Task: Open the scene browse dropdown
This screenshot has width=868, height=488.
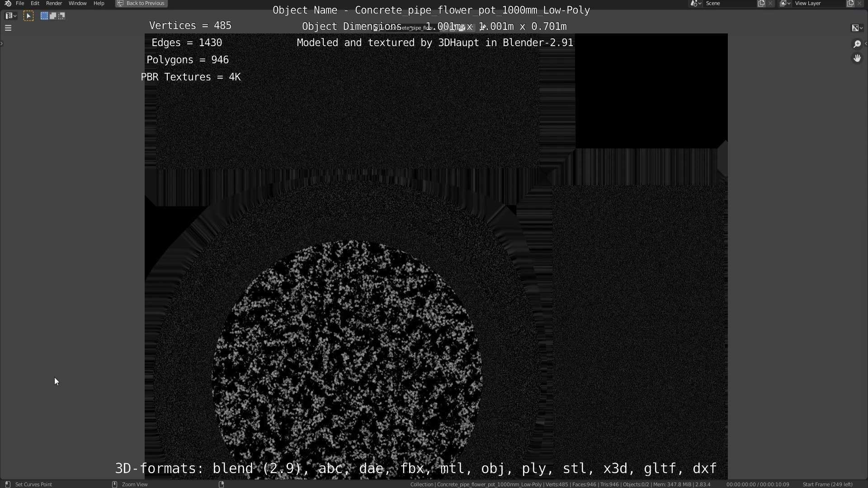Action: pyautogui.click(x=696, y=3)
